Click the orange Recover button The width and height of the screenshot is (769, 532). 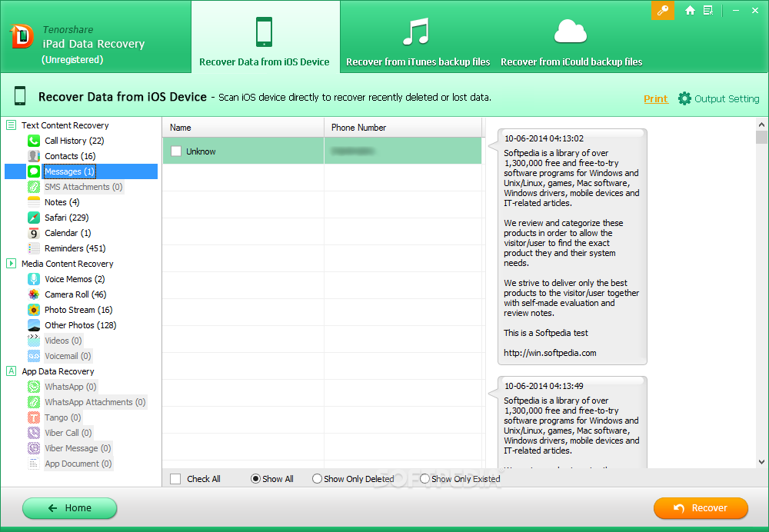click(701, 508)
